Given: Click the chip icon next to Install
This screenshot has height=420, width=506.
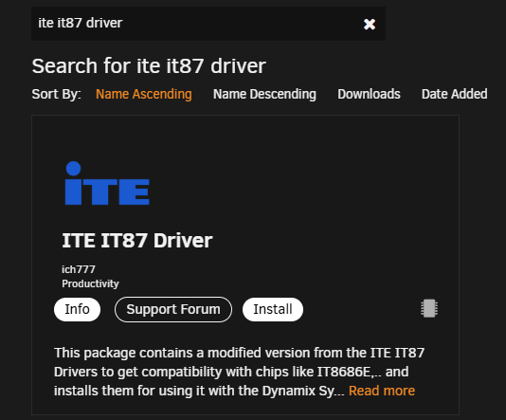Looking at the screenshot, I should (x=429, y=308).
